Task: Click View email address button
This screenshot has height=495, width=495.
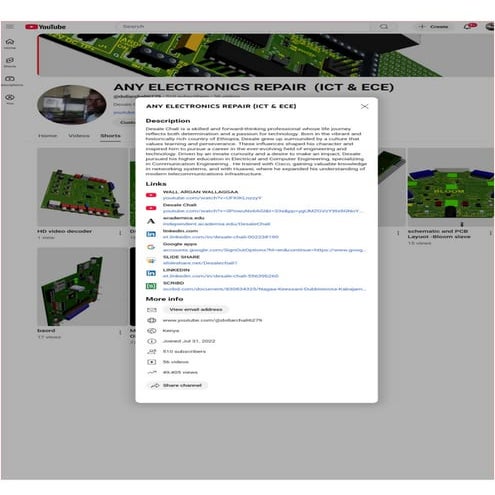Action: coord(196,310)
